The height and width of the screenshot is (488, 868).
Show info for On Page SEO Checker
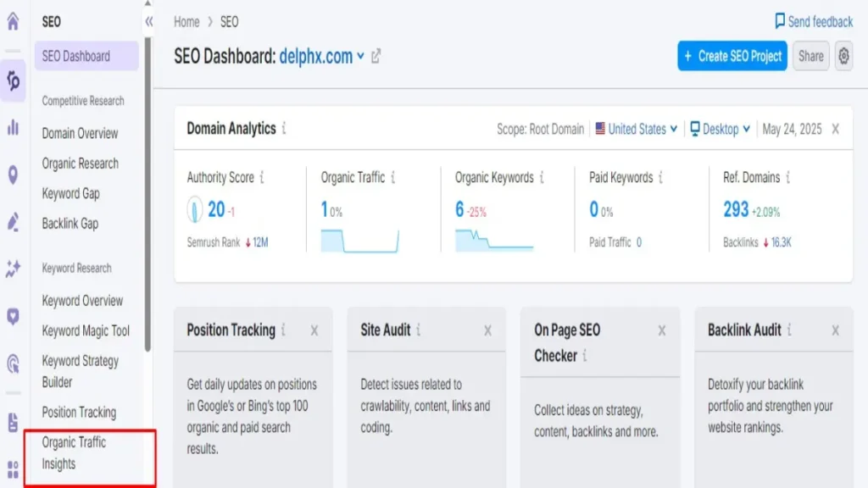(x=585, y=356)
